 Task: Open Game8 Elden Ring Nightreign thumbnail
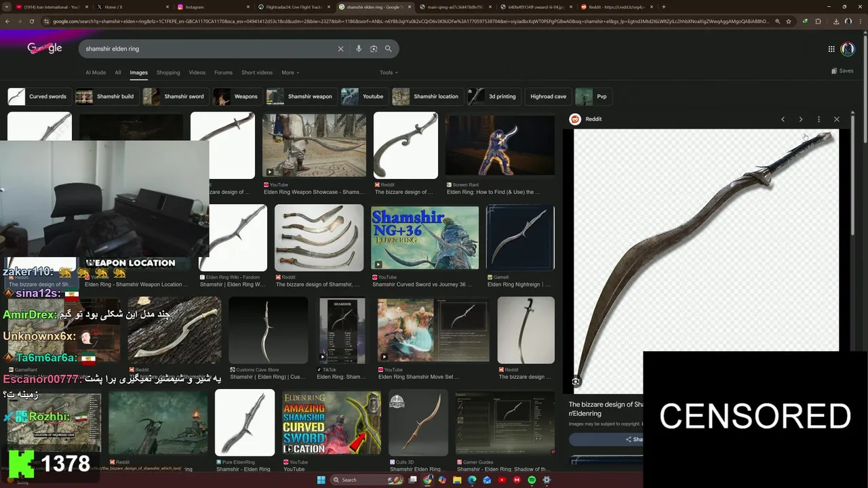point(520,238)
